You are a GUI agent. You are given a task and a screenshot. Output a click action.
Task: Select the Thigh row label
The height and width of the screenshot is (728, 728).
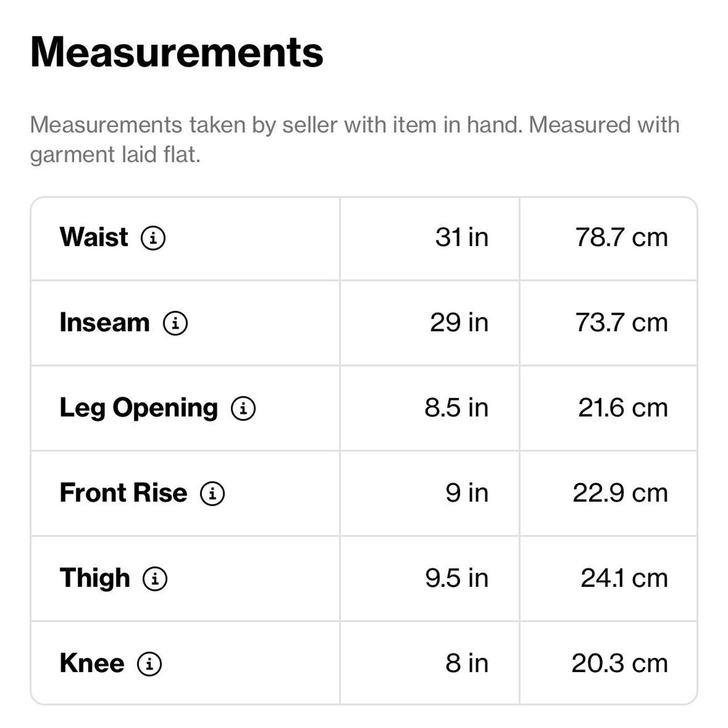click(95, 578)
